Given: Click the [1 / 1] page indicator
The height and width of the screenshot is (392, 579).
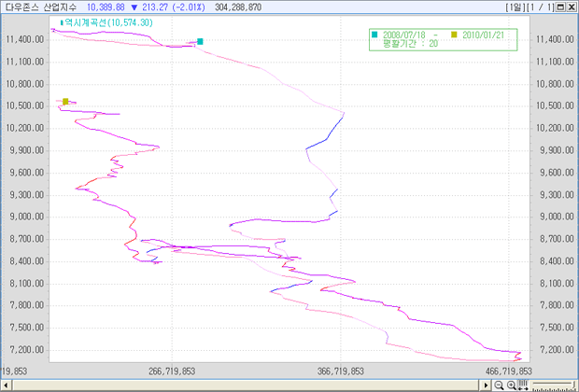Looking at the screenshot, I should coord(542,7).
